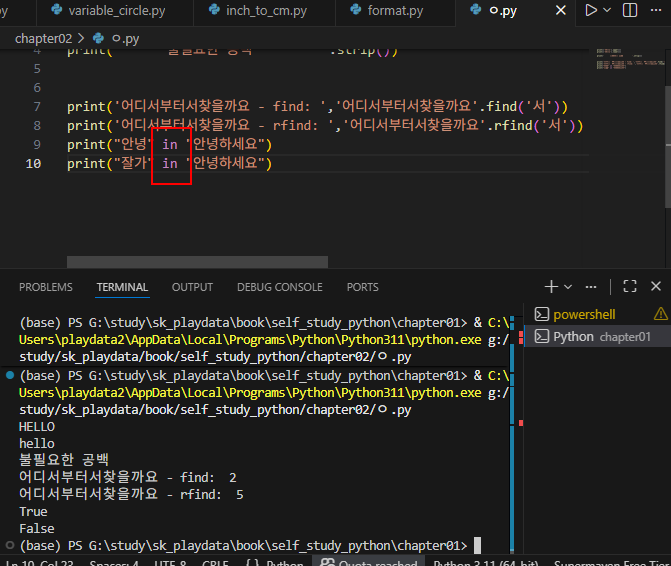
Task: Click line number 10 in gutter
Action: click(x=33, y=163)
